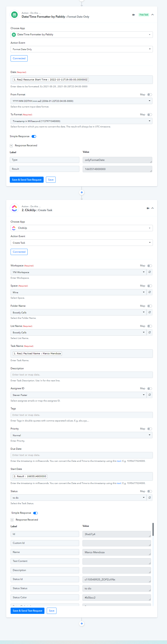Click the Result value 1665514800000 field

pos(117,169)
